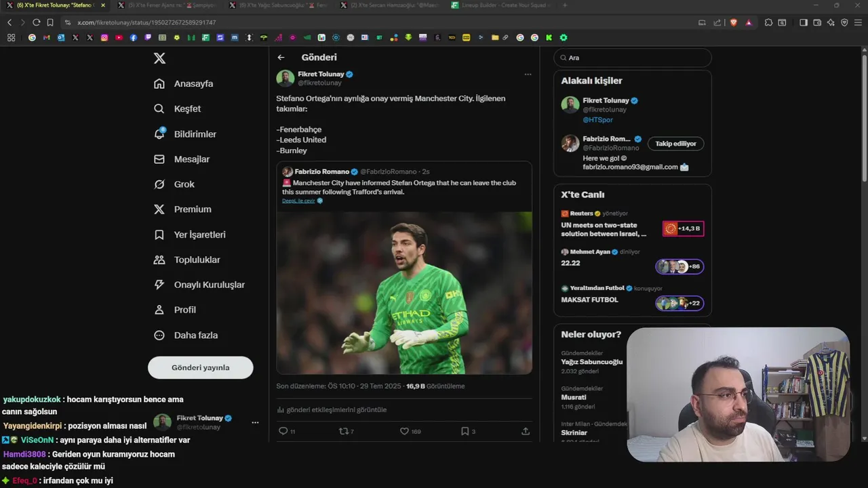This screenshot has width=868, height=488.
Task: Click the repost icon
Action: [343, 431]
